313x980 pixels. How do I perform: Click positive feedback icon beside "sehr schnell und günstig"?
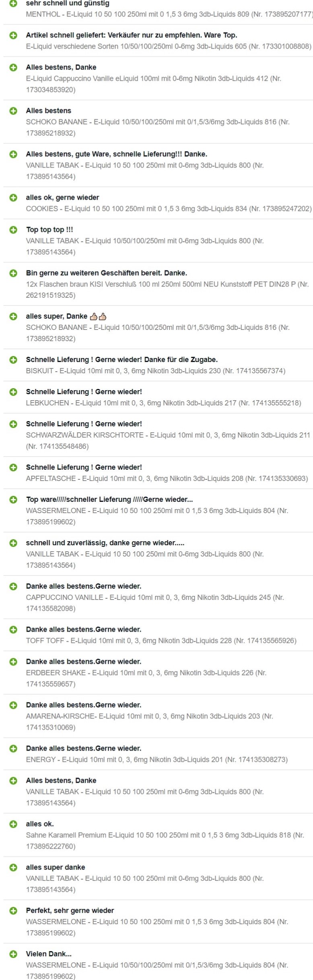coord(13,3)
